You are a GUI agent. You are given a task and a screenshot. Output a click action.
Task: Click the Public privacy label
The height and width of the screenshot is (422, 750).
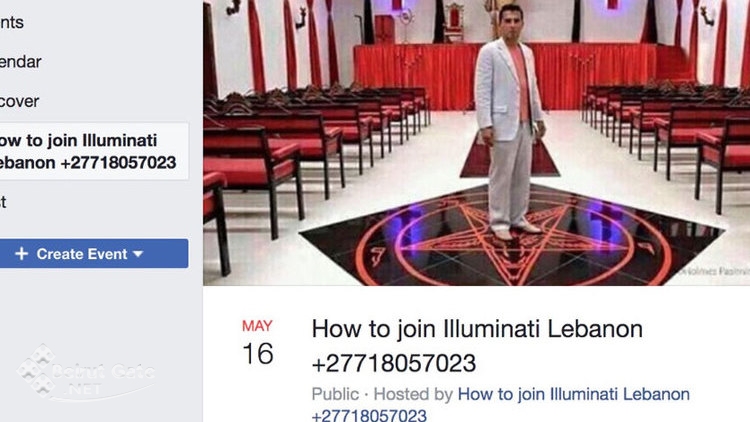(x=335, y=394)
